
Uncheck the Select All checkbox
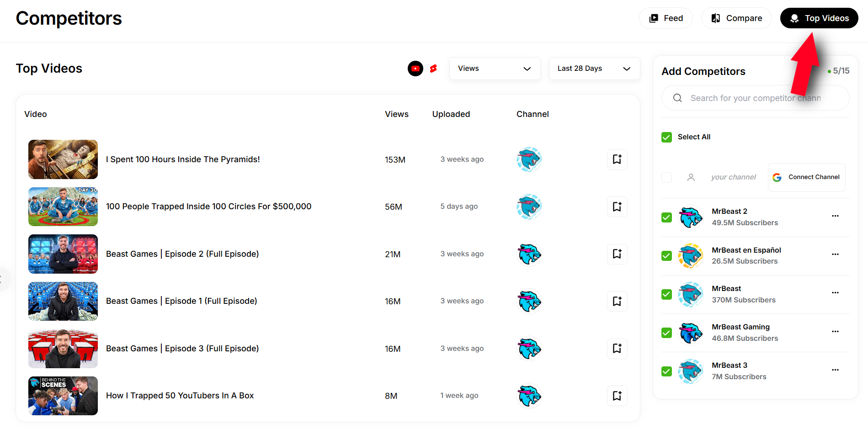pos(666,137)
